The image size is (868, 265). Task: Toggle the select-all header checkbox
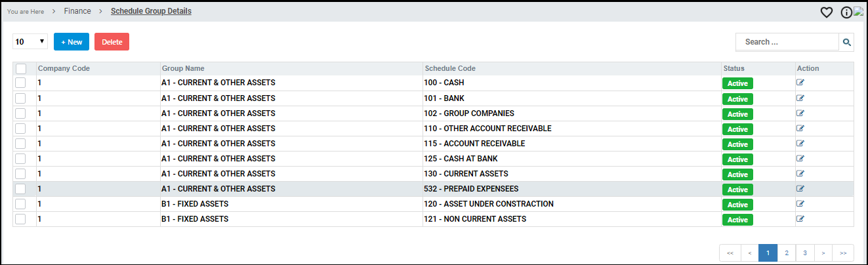21,68
